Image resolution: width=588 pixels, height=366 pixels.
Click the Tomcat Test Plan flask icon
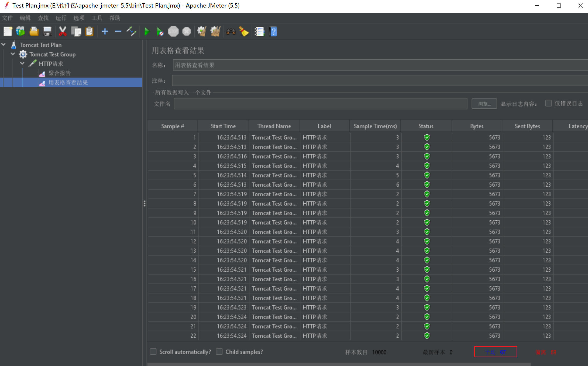pos(13,45)
